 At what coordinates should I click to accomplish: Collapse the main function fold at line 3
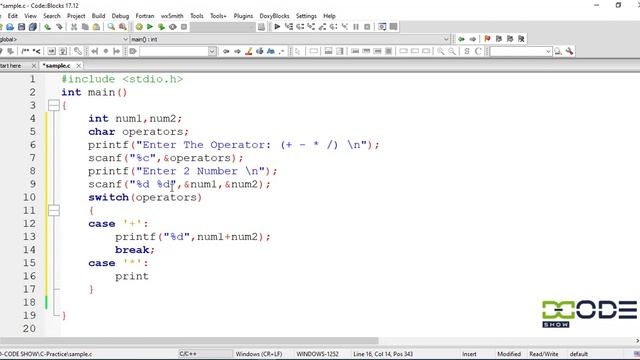[54, 105]
